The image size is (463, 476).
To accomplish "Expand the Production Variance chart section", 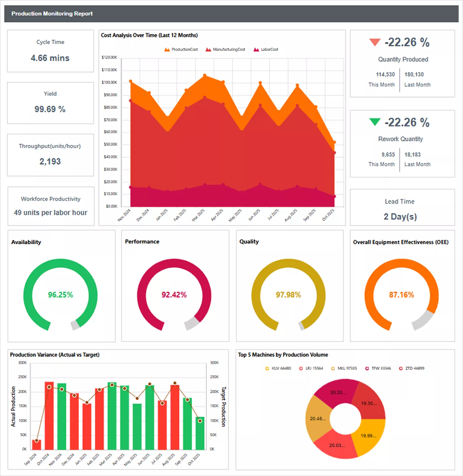I will (55, 355).
